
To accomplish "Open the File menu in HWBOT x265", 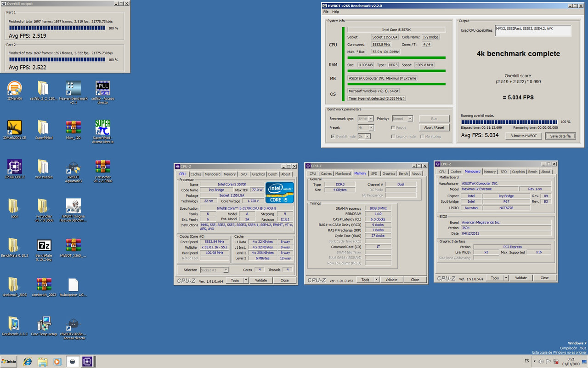I will (326, 11).
